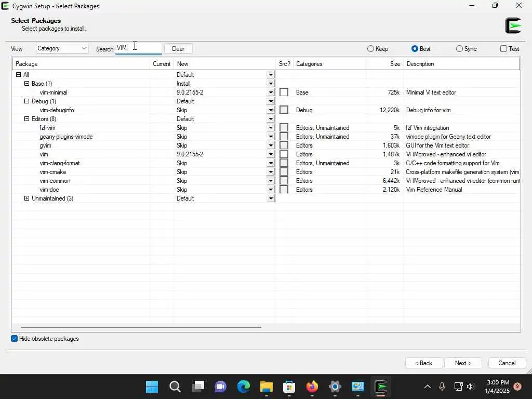The image size is (532, 399).
Task: Collapse the Base (1) category
Action: click(27, 84)
